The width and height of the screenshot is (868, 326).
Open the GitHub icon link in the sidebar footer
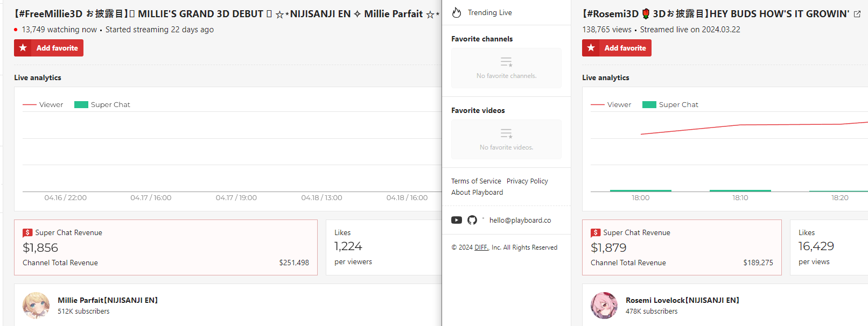[x=472, y=220]
